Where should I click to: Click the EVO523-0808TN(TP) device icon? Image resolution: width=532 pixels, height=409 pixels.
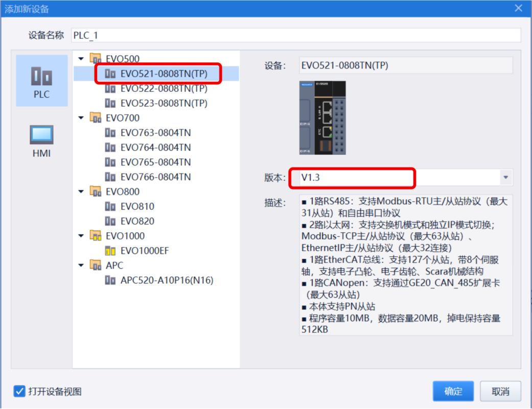click(x=110, y=103)
